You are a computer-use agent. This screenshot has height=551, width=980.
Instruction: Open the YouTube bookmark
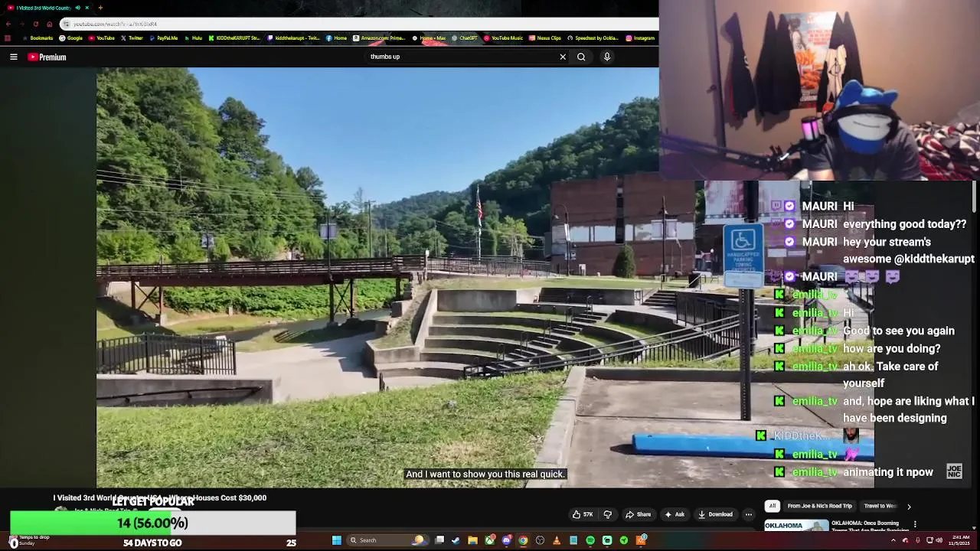tap(101, 37)
